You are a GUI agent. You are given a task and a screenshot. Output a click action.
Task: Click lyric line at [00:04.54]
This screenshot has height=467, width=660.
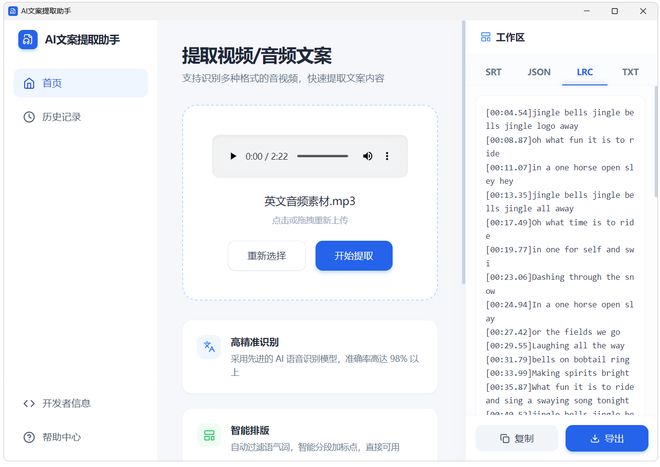coord(560,119)
